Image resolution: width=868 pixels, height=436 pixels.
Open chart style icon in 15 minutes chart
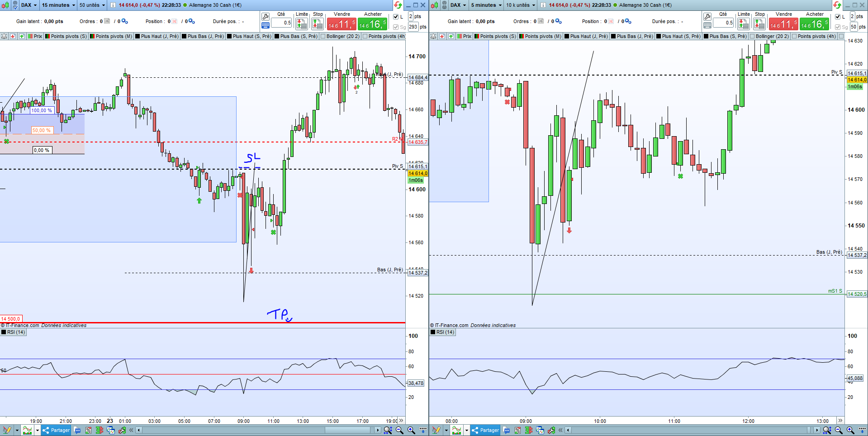[5, 5]
